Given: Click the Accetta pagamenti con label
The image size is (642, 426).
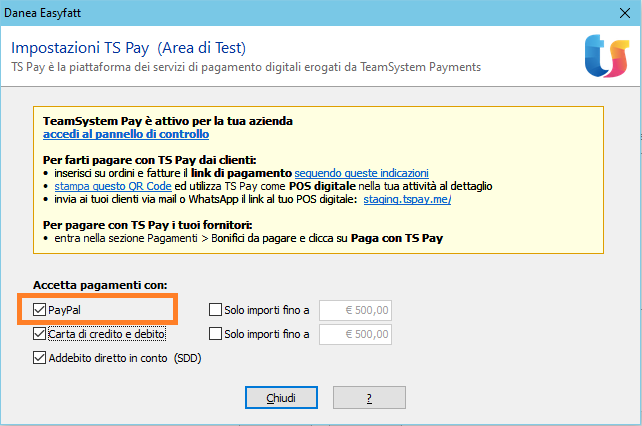Looking at the screenshot, I should (x=100, y=285).
